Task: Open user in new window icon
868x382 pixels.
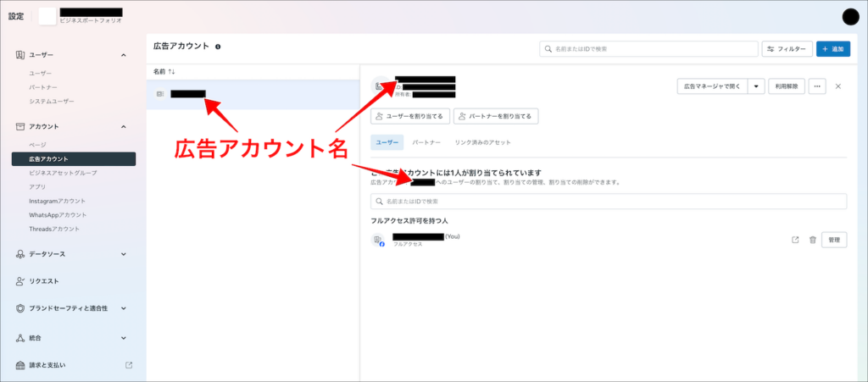Action: click(x=795, y=240)
